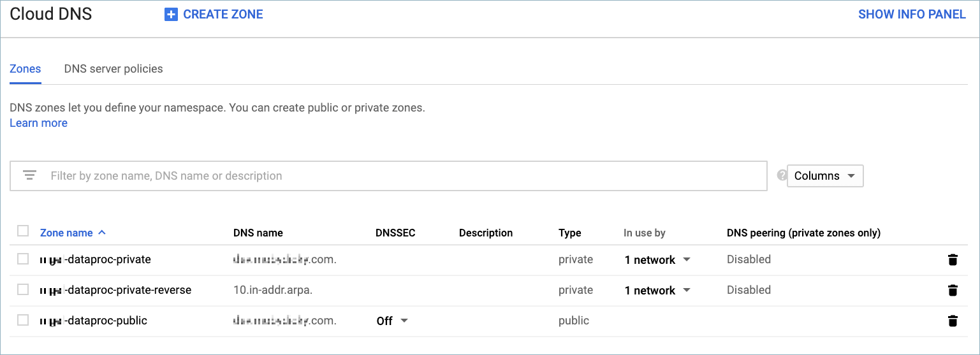Follow the Learn more link
The height and width of the screenshot is (355, 980).
click(38, 123)
